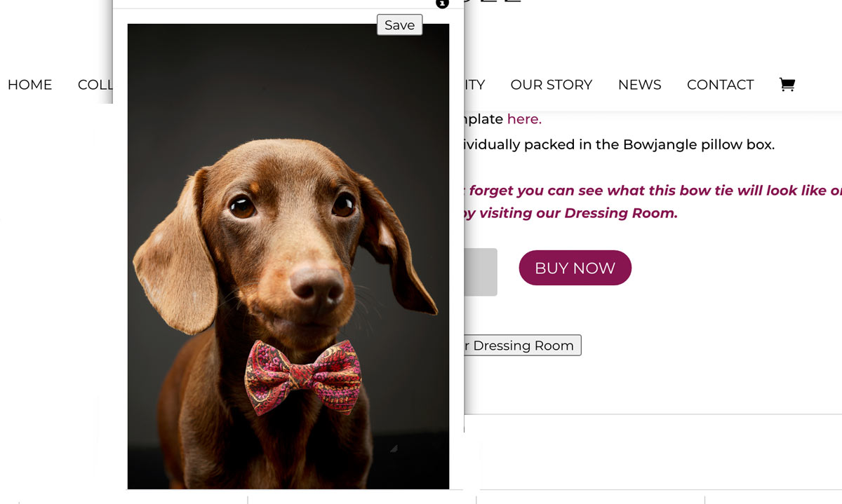Screen dimensions: 842x504
Task: Navigate to the CONTACT page
Action: coord(720,85)
